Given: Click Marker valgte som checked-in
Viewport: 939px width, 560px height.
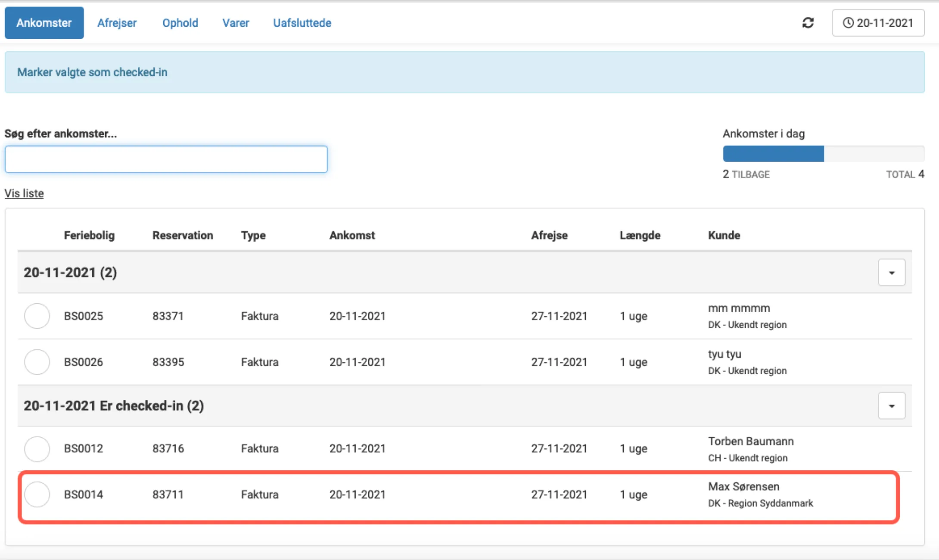Looking at the screenshot, I should (92, 72).
